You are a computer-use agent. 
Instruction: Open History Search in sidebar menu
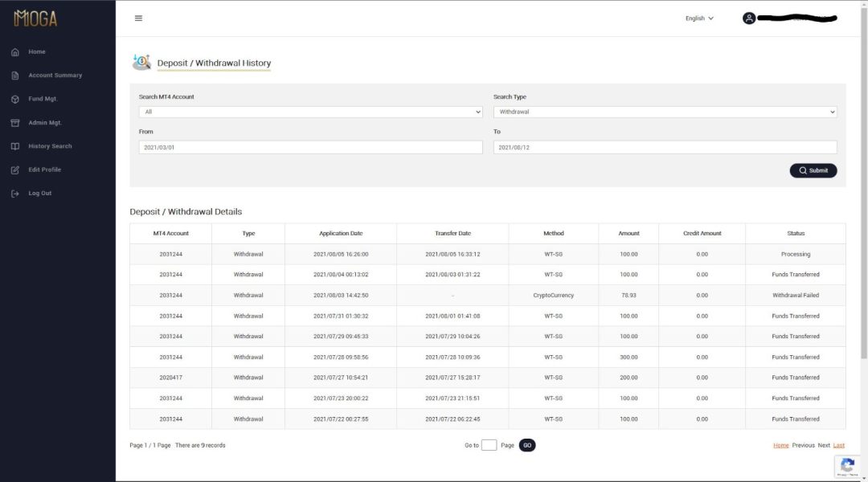pos(50,146)
